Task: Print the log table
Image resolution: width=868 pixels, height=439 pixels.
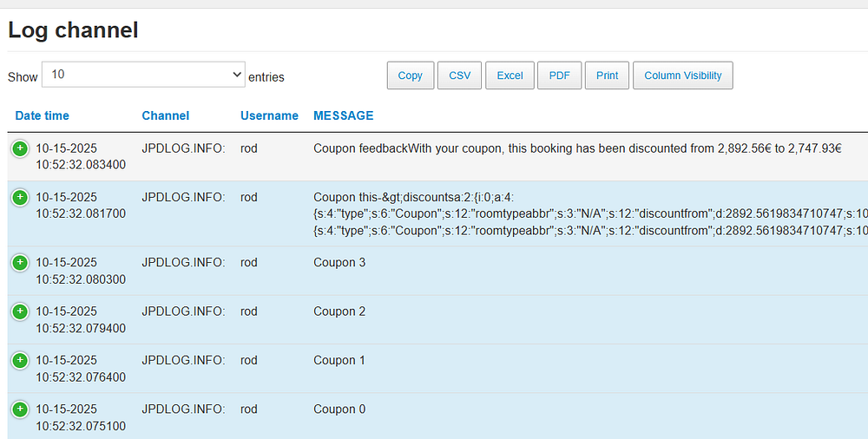Action: click(607, 75)
